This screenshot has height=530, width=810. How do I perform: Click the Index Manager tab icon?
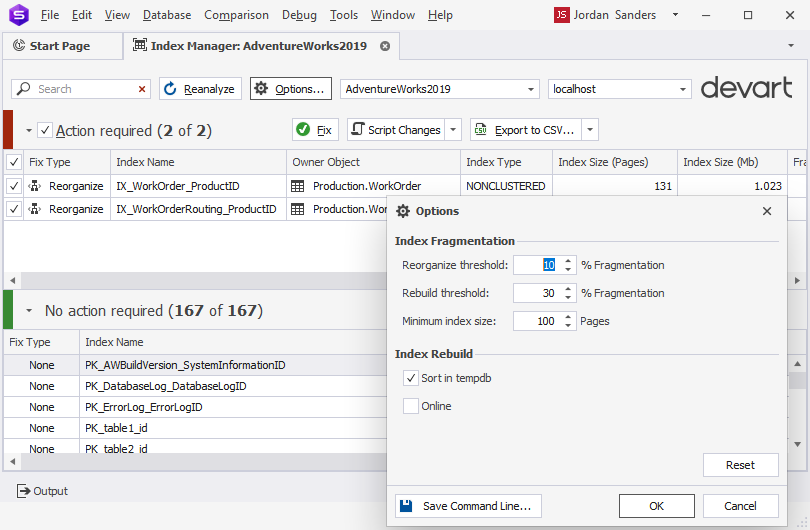pyautogui.click(x=139, y=45)
